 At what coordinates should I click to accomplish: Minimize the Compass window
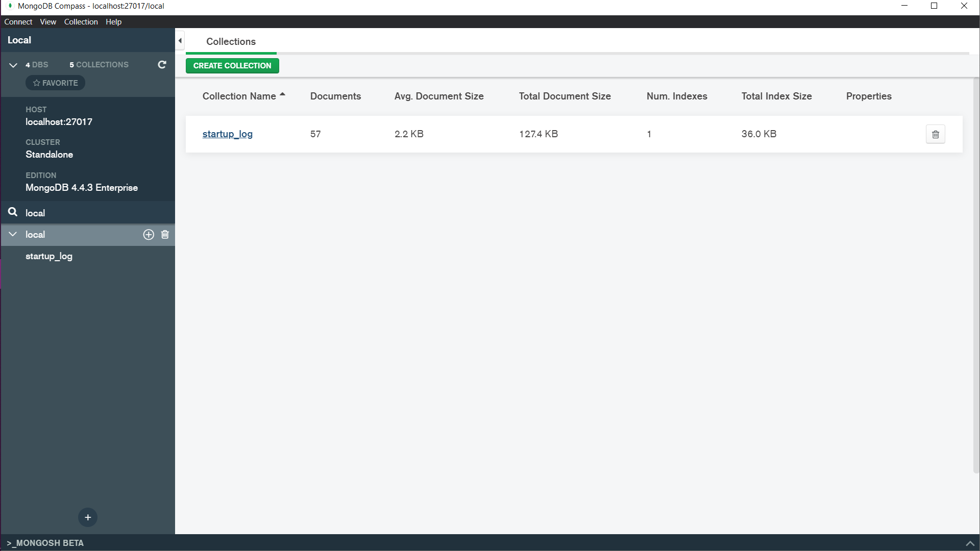click(x=904, y=6)
